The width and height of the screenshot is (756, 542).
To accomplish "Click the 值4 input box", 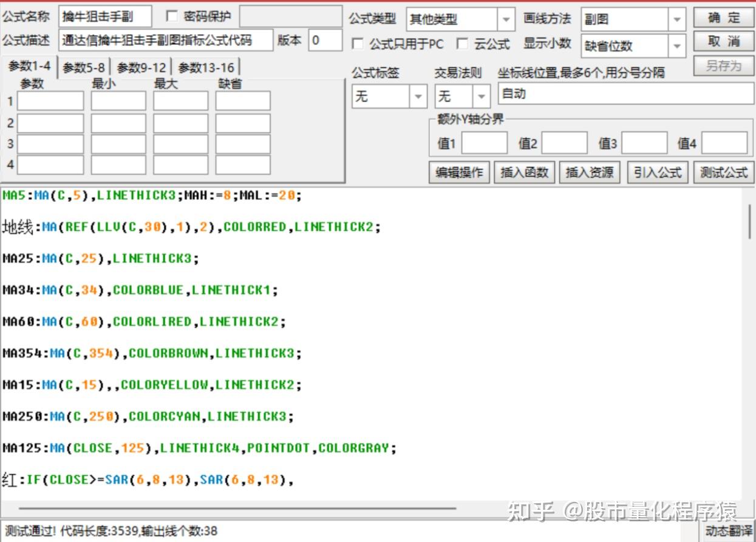I will pos(724,143).
